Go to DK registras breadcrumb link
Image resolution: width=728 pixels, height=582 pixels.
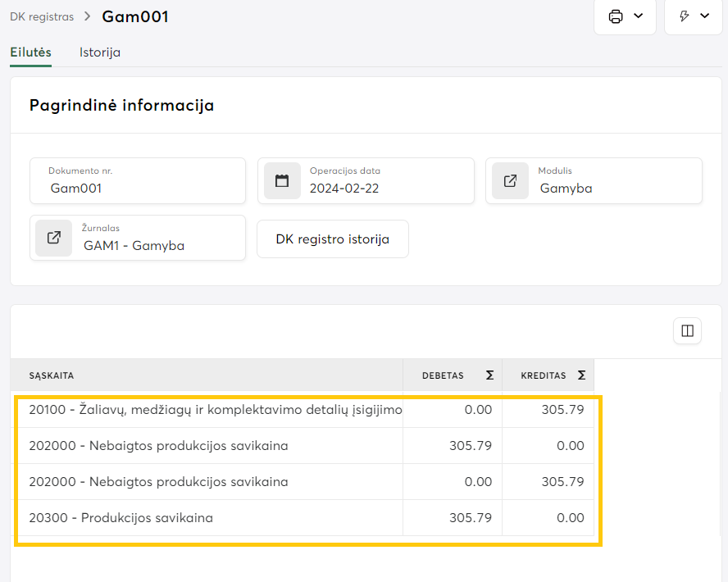pos(42,16)
